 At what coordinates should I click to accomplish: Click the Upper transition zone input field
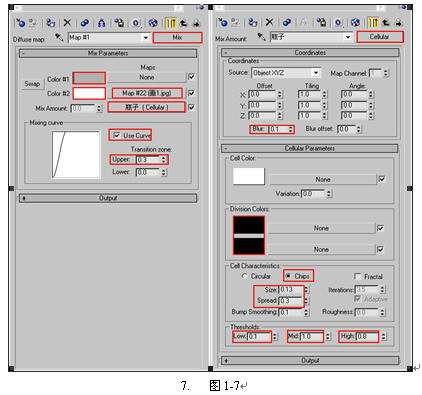point(148,160)
